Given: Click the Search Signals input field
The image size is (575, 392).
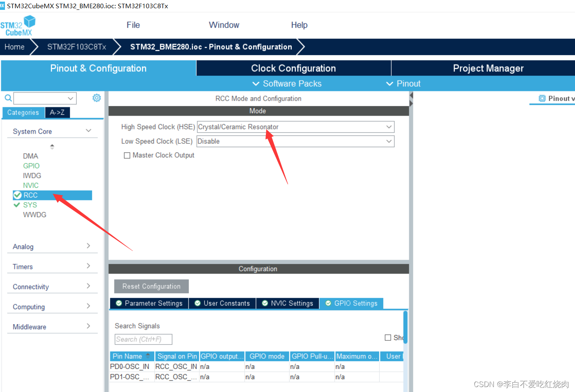Looking at the screenshot, I should point(143,339).
